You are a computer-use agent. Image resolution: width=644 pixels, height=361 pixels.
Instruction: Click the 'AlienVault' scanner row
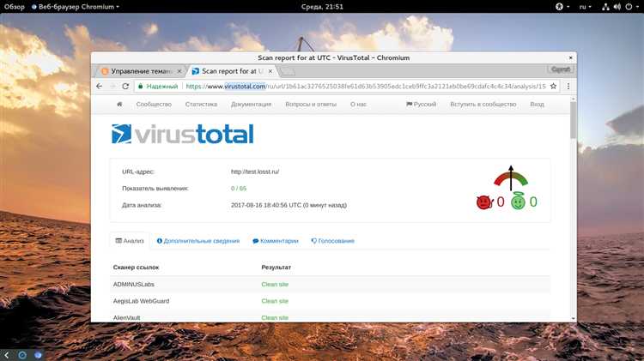coord(331,316)
